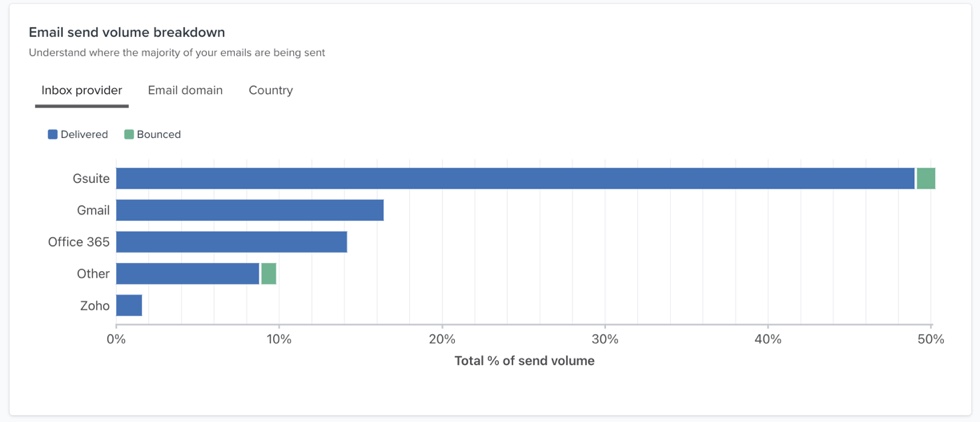Toggle the Delivered legend label
The width and height of the screenshot is (980, 422).
(x=84, y=134)
